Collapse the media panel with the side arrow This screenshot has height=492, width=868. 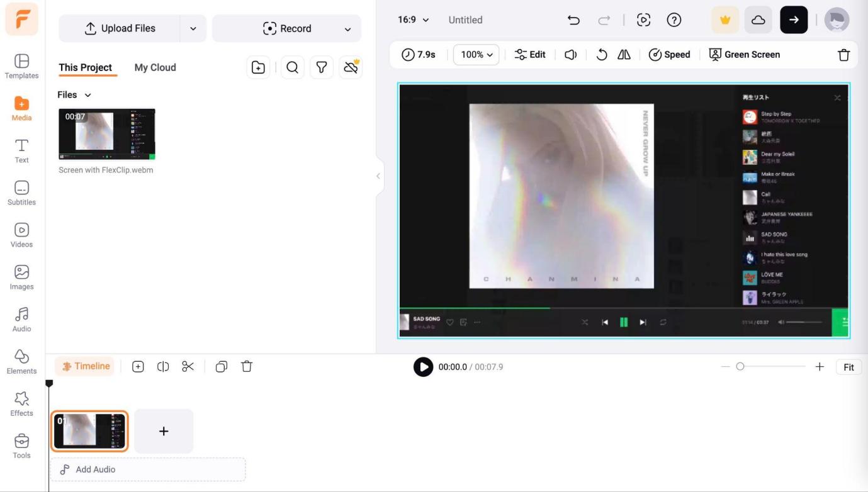coord(378,176)
